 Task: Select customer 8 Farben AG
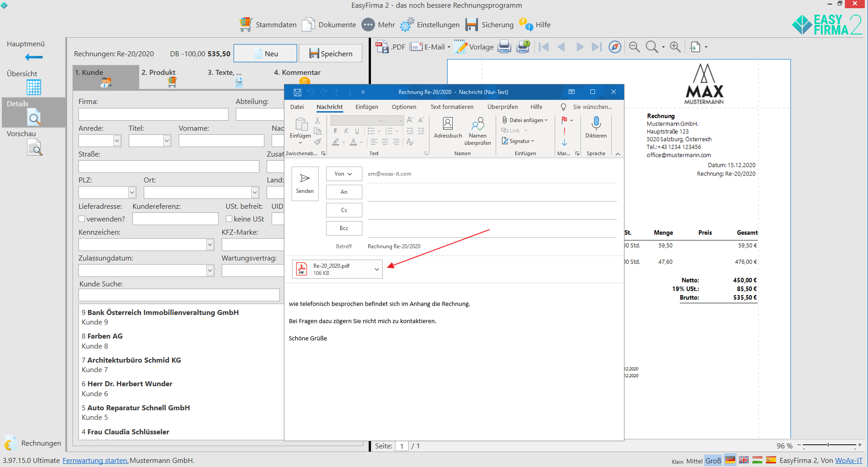pyautogui.click(x=181, y=341)
